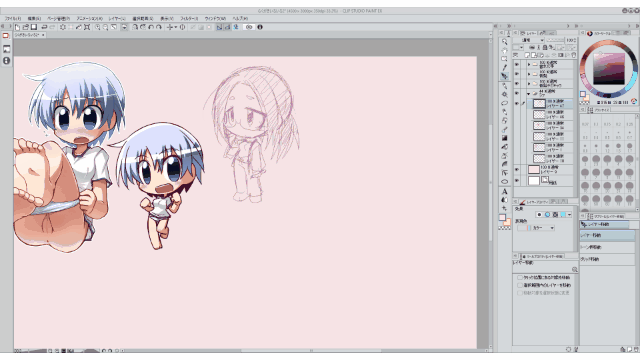Hide the pink background color layer
The image size is (640, 360).
tap(517, 169)
